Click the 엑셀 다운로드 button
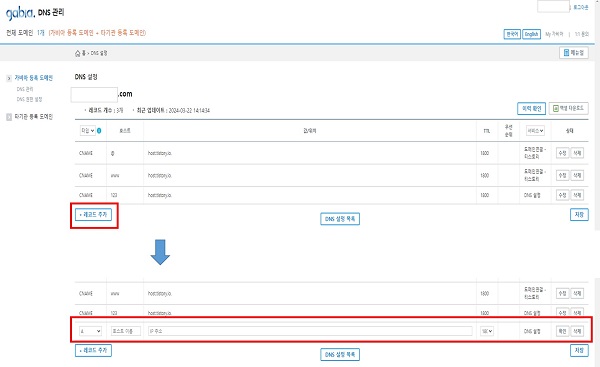The image size is (600, 367). coord(569,108)
